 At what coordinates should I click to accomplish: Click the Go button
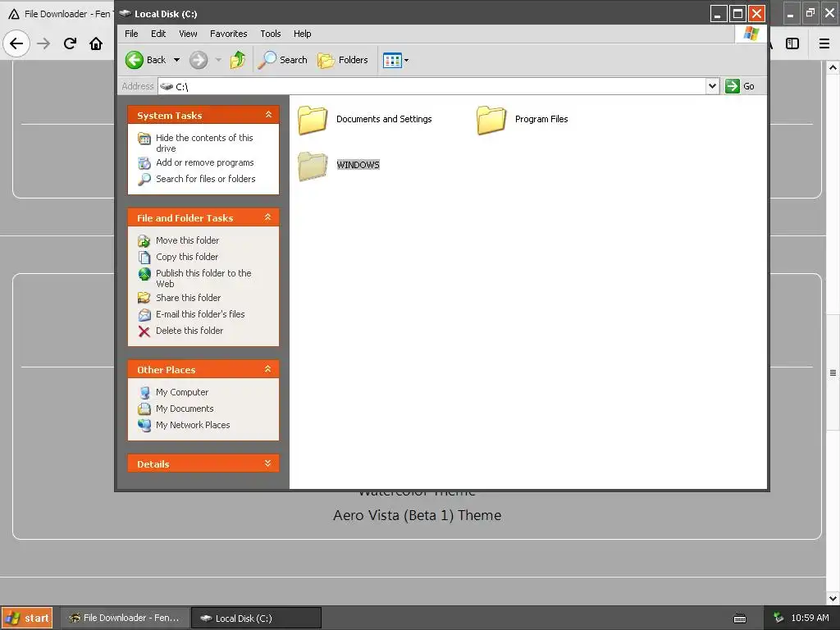coord(740,86)
